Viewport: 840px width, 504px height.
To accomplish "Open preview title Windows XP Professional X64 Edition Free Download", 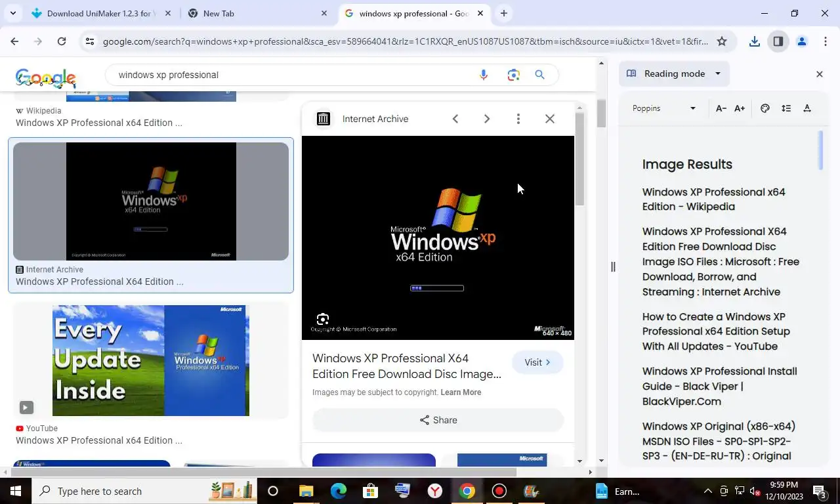I will (407, 366).
